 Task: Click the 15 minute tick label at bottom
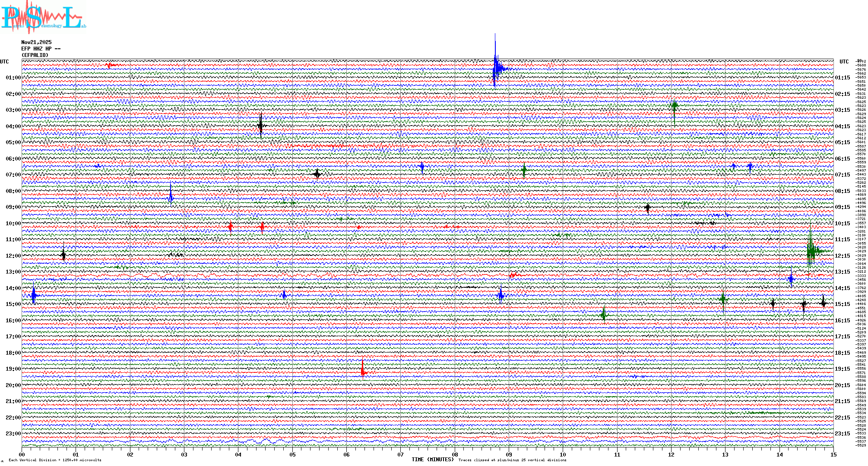pos(833,454)
